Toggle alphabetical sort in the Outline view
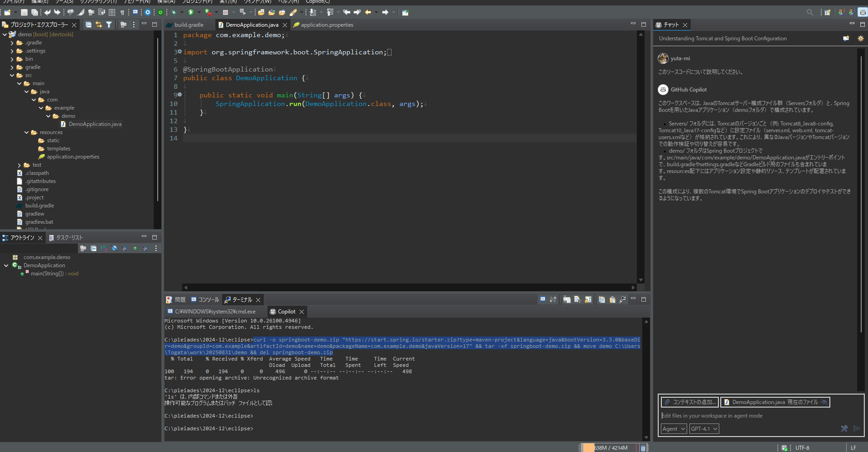 click(x=104, y=249)
